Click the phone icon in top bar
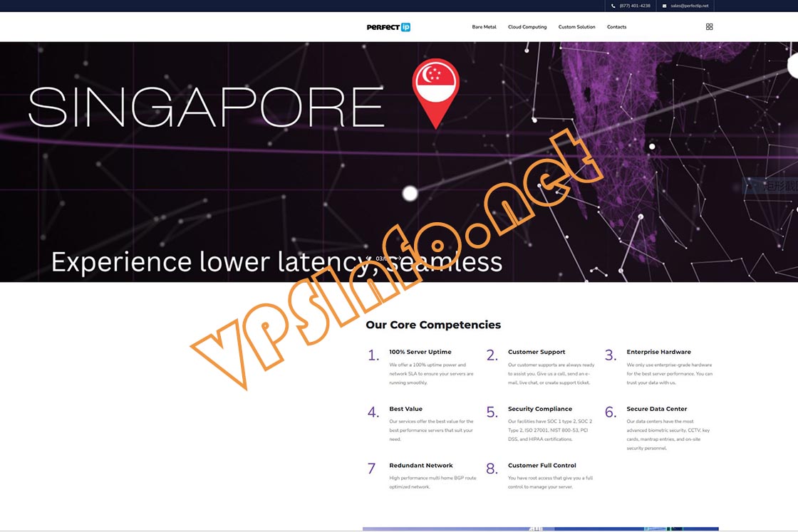The height and width of the screenshot is (532, 798). tap(613, 6)
